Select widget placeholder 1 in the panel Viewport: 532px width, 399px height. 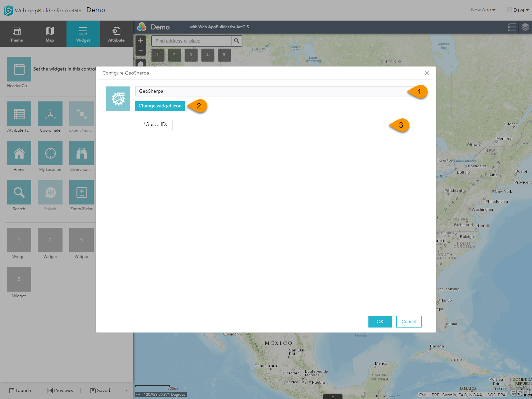[19, 240]
